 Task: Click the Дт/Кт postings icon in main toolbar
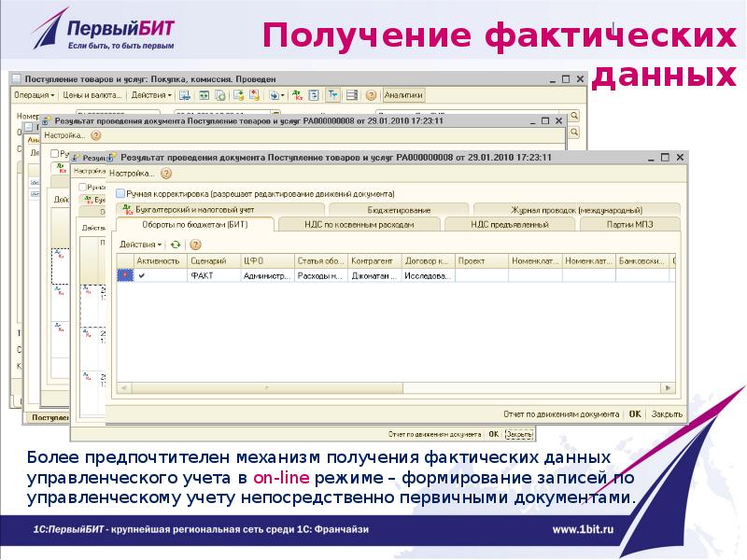coord(296,95)
